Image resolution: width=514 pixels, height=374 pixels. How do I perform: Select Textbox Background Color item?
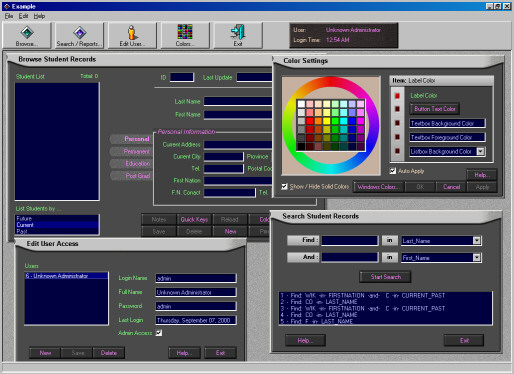click(x=447, y=123)
